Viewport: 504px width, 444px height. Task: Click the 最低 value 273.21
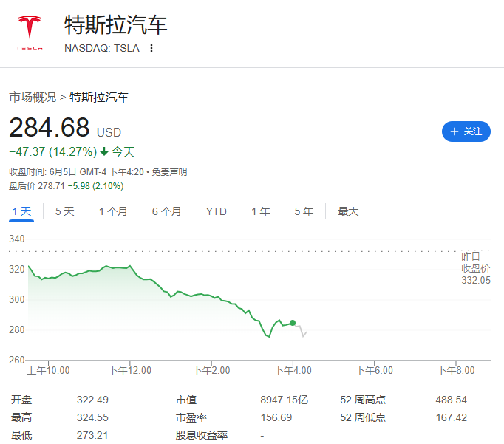[92, 435]
